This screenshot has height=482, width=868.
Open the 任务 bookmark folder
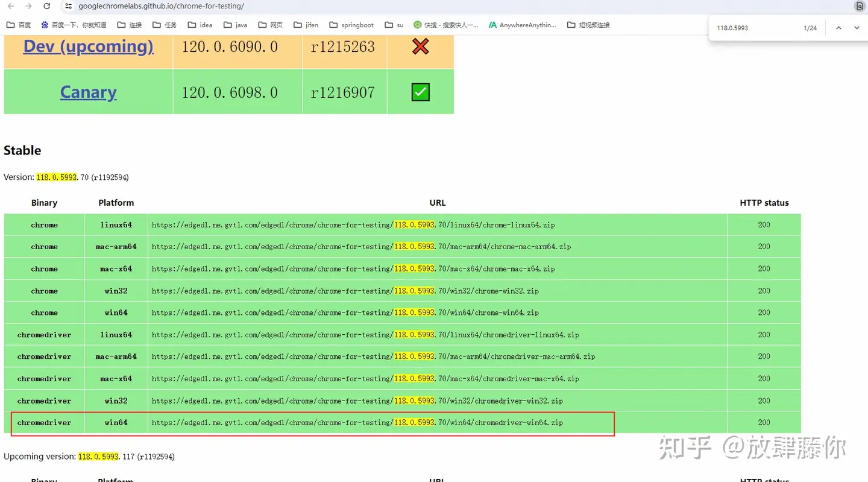(165, 25)
